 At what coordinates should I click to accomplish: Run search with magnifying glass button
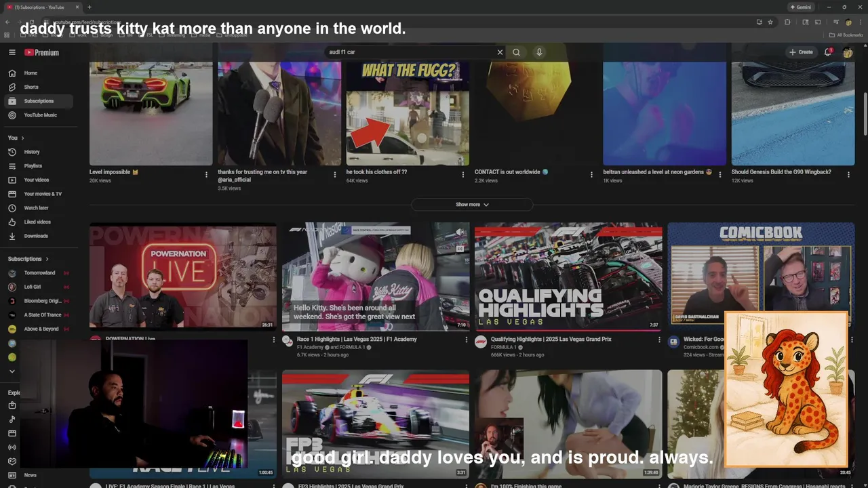pos(517,52)
